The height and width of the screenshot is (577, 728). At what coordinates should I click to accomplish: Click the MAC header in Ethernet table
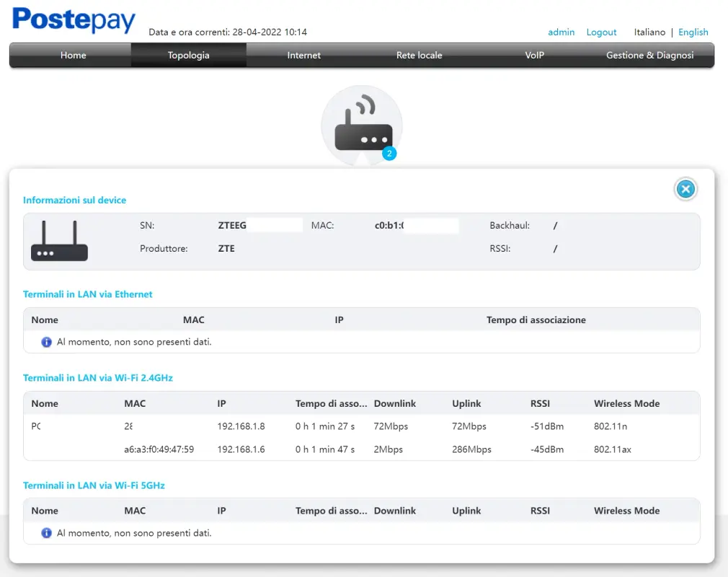click(x=194, y=320)
